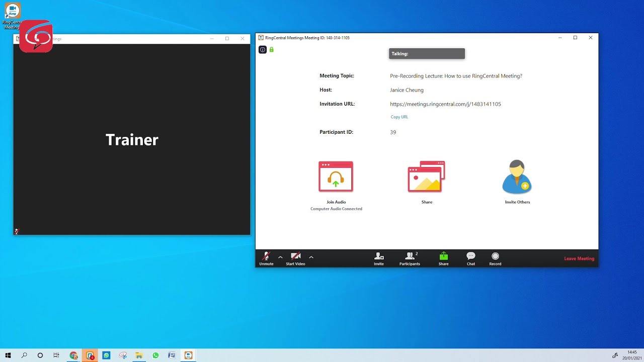Viewport: 644px width, 362px height.
Task: Click the muted microphone icon in Trainer window
Action: (x=17, y=231)
